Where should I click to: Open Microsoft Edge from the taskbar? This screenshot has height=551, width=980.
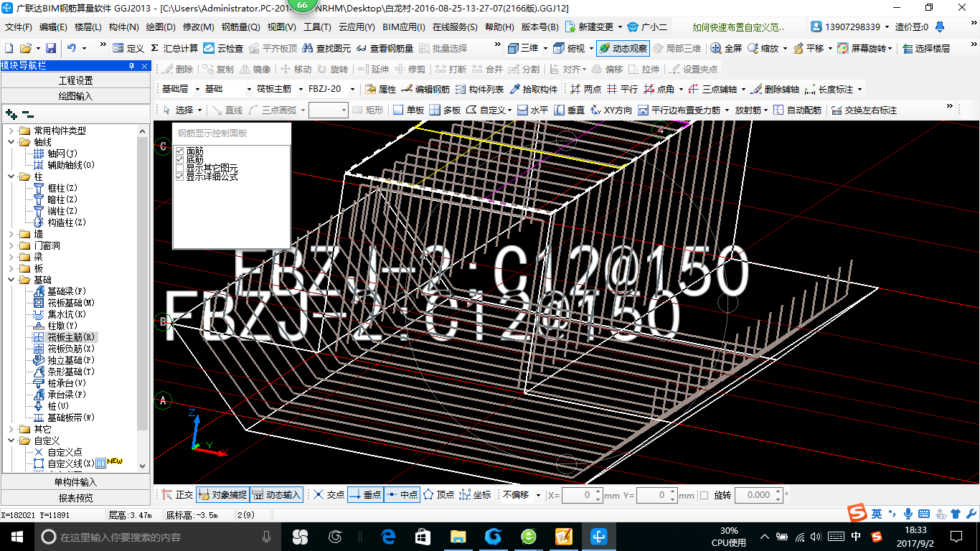click(x=388, y=536)
